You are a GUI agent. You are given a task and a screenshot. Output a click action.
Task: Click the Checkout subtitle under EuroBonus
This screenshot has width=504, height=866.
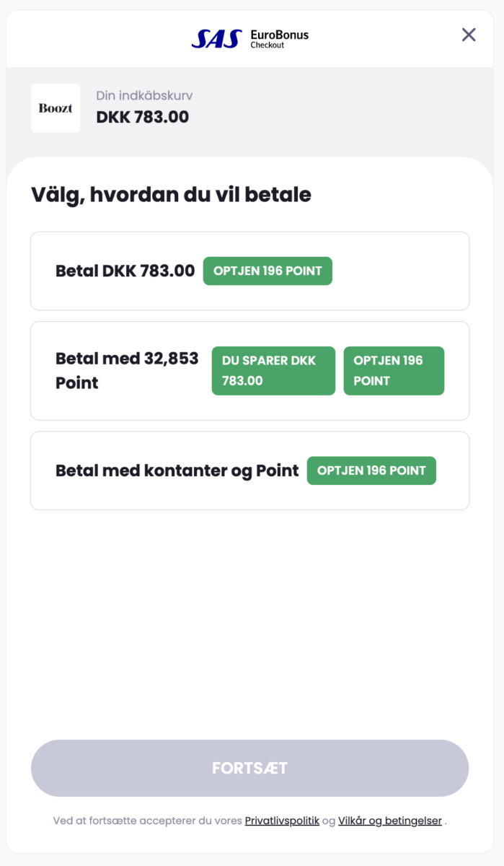(x=268, y=45)
